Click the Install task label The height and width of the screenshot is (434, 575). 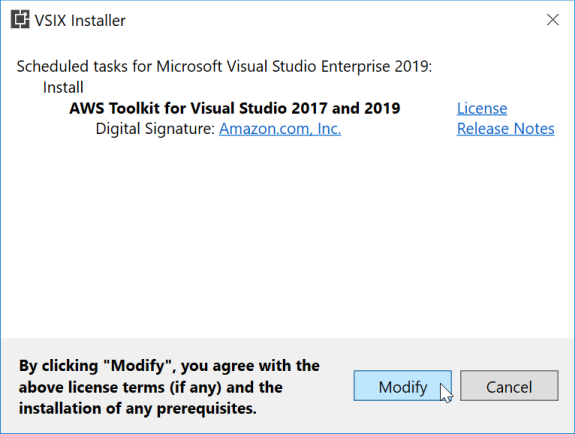coord(63,87)
